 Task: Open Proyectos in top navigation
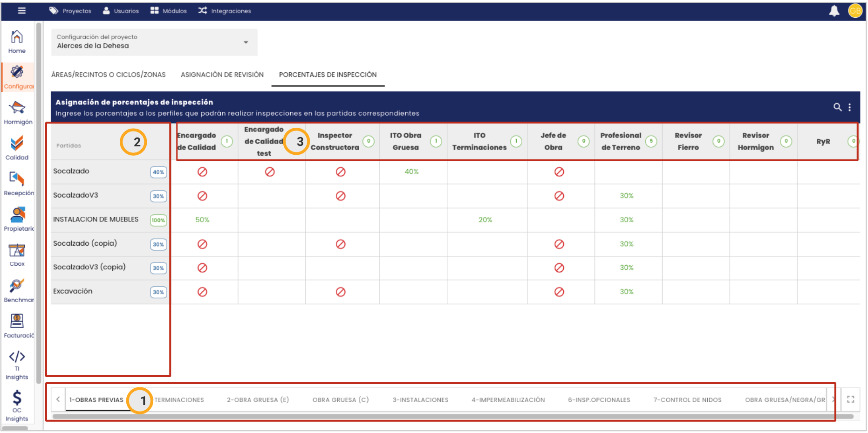pos(70,11)
